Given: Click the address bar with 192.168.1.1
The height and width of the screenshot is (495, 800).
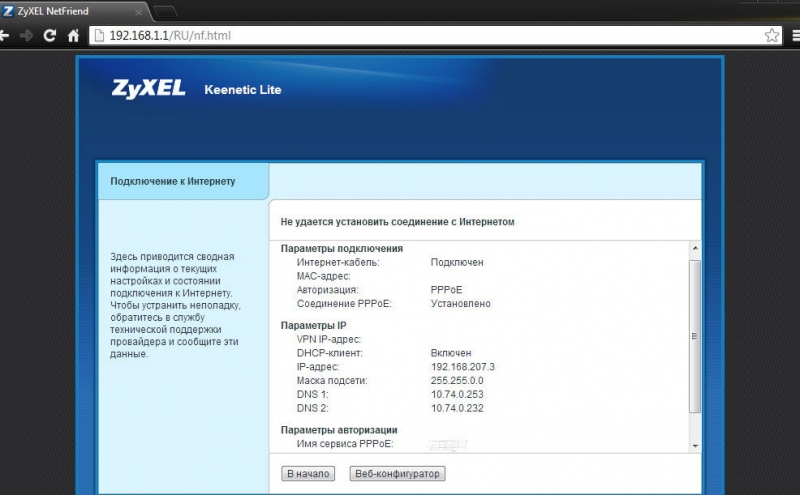Looking at the screenshot, I should (435, 35).
